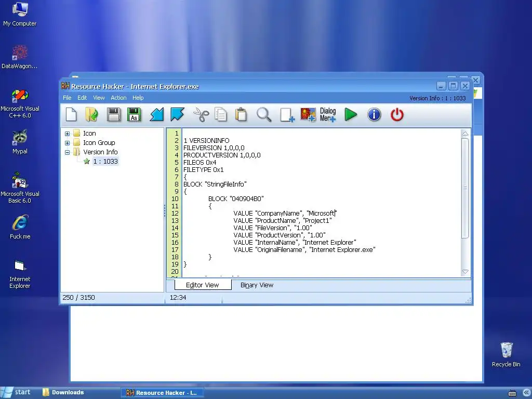The image size is (532, 399).
Task: Expand the Icon tree folder
Action: (x=67, y=134)
